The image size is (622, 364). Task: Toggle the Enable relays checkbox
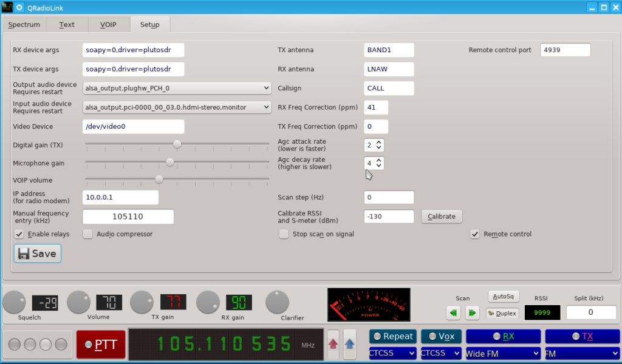[19, 234]
